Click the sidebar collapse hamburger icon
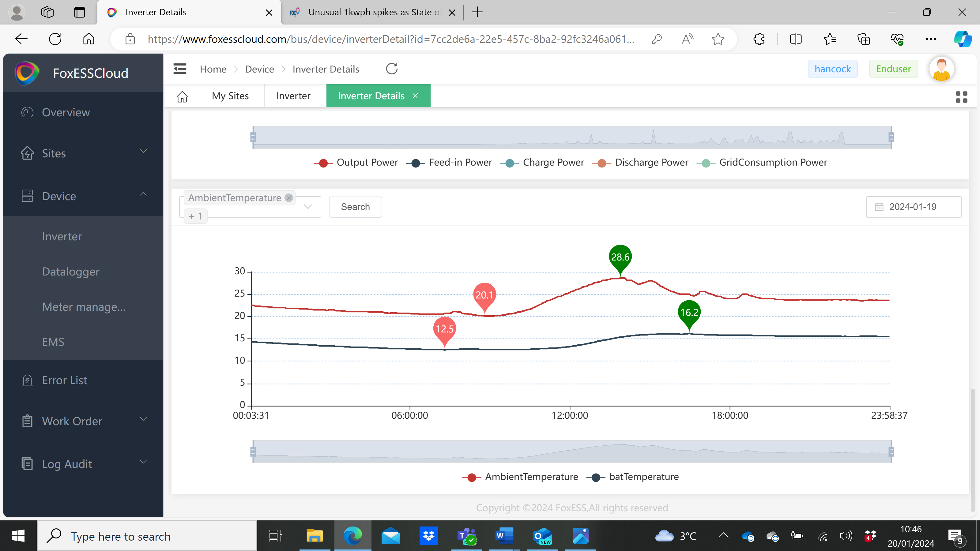 point(179,69)
